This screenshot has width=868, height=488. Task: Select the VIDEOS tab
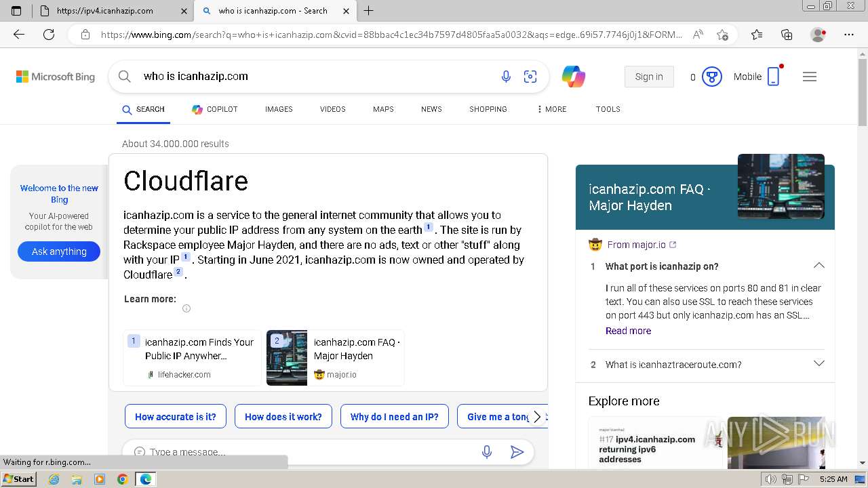point(333,109)
